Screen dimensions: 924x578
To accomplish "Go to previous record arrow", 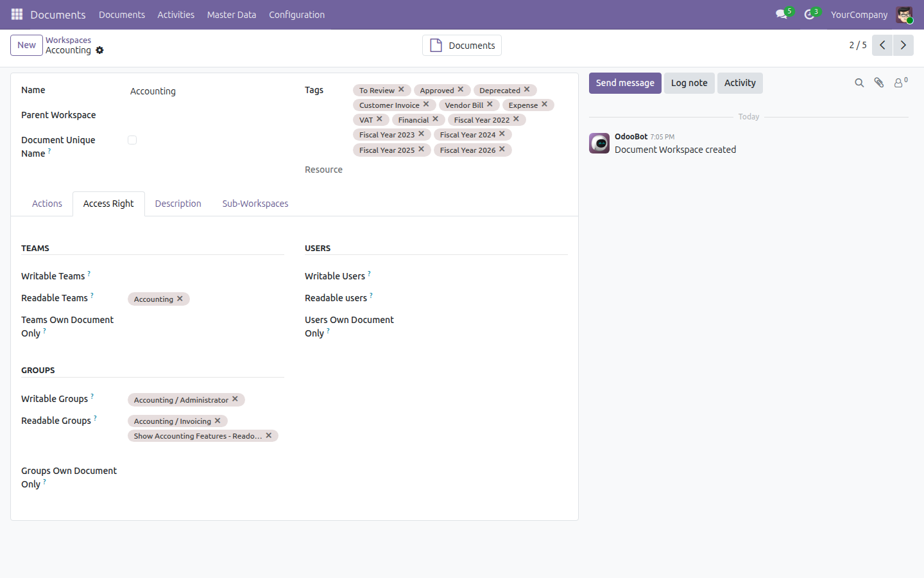I will 882,45.
